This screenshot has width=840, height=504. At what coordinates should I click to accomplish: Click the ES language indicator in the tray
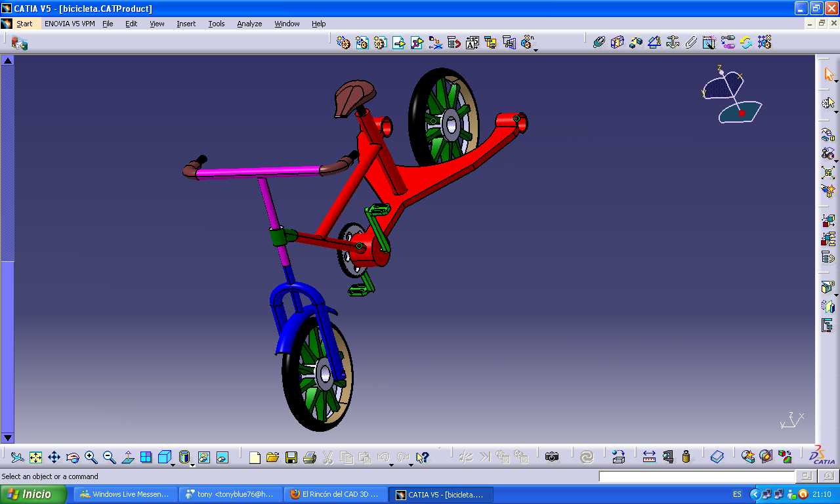737,494
